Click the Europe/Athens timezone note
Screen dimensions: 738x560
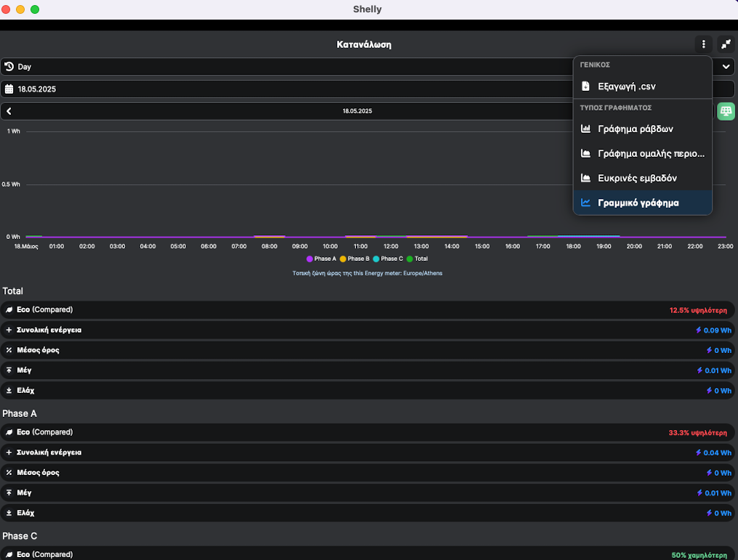pos(367,273)
